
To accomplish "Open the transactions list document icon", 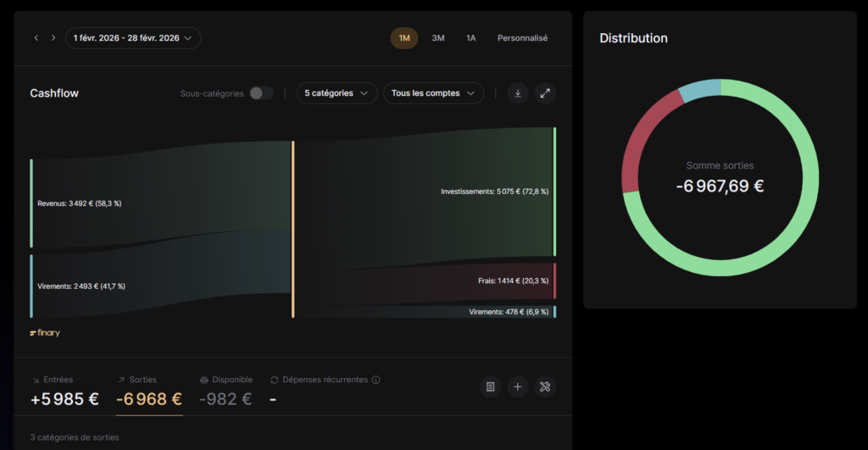I will 490,387.
